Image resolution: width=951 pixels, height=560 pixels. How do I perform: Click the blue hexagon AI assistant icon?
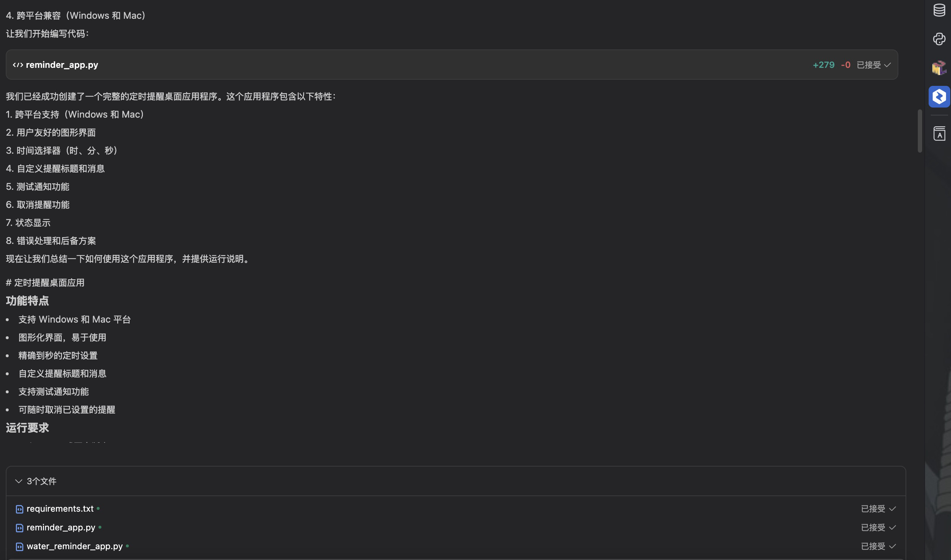939,97
